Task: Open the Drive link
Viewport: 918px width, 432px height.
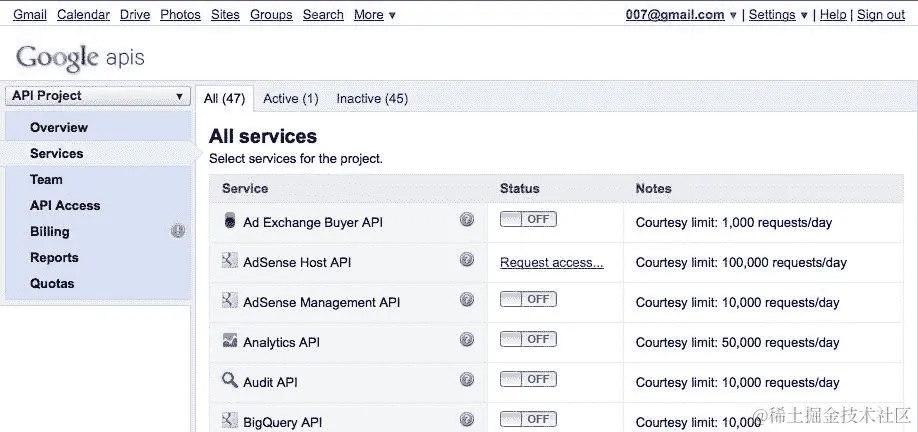Action: point(135,15)
